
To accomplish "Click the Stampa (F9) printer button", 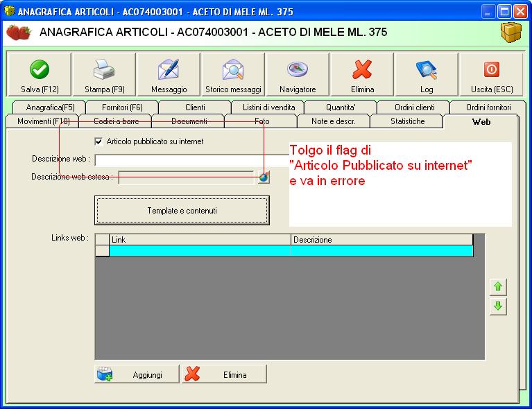I will click(104, 74).
